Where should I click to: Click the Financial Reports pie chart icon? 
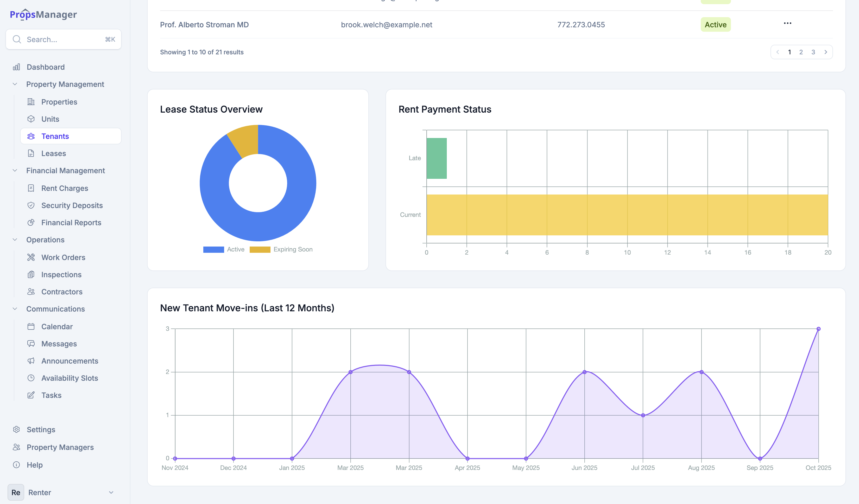pos(31,223)
